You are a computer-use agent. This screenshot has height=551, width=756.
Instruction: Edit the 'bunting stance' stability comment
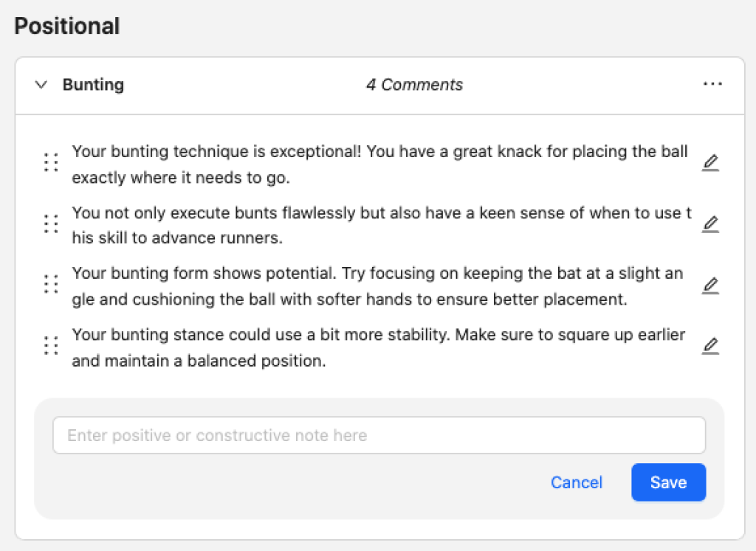coord(710,345)
